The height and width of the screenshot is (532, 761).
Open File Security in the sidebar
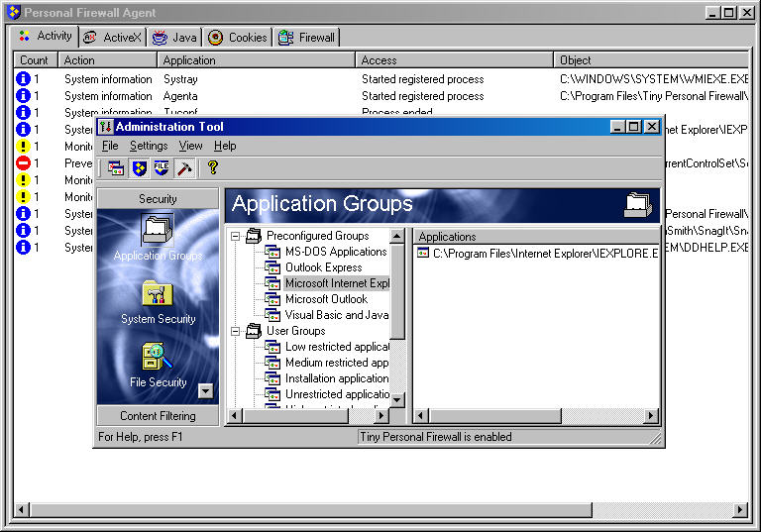(158, 359)
